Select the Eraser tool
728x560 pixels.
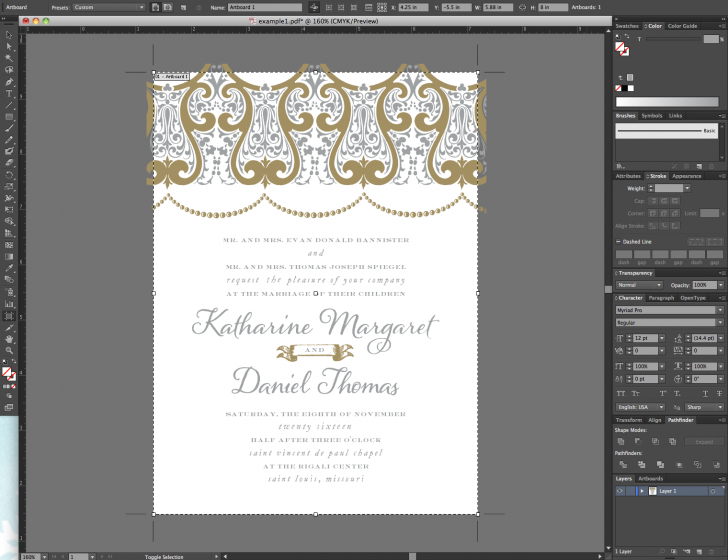click(9, 163)
